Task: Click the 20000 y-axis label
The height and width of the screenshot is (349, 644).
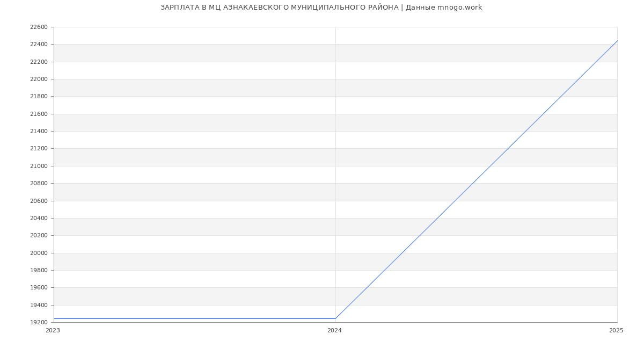Action: 39,253
